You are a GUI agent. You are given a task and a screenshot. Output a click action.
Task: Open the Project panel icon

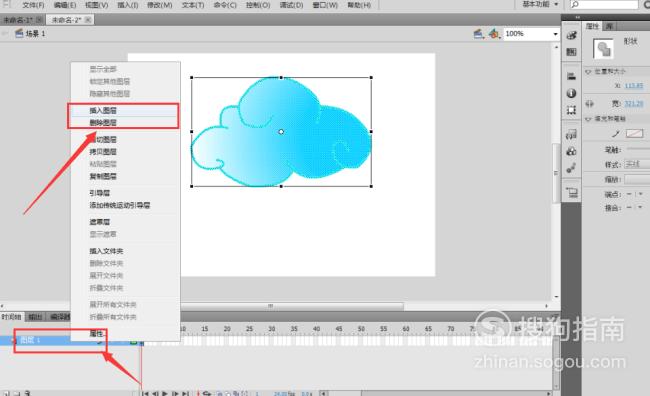(x=572, y=192)
